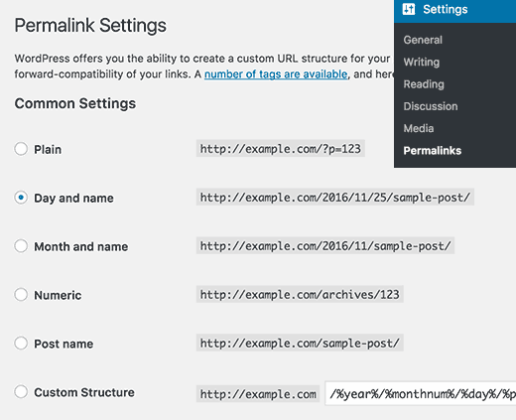
Task: Follow the 'number of tags are available' link
Action: pos(276,74)
